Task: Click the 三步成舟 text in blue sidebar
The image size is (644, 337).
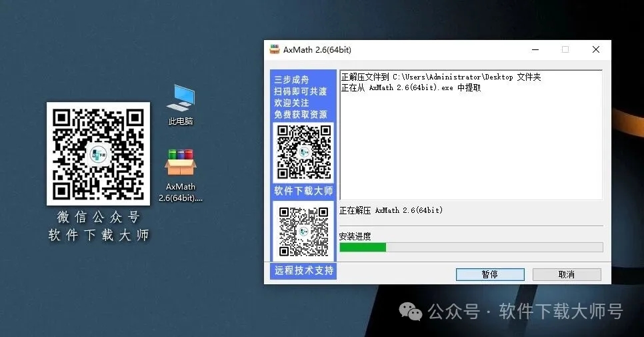Action: tap(291, 79)
